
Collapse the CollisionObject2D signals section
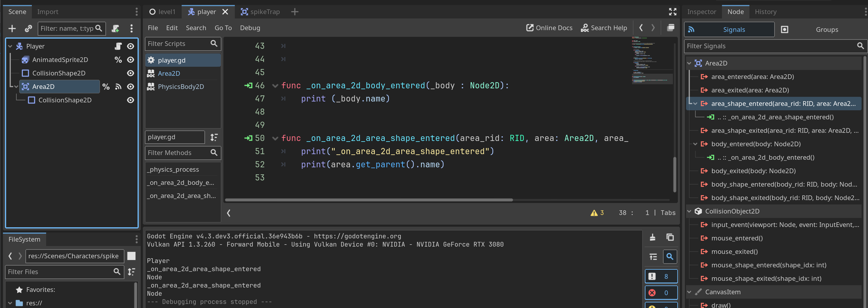tap(689, 211)
